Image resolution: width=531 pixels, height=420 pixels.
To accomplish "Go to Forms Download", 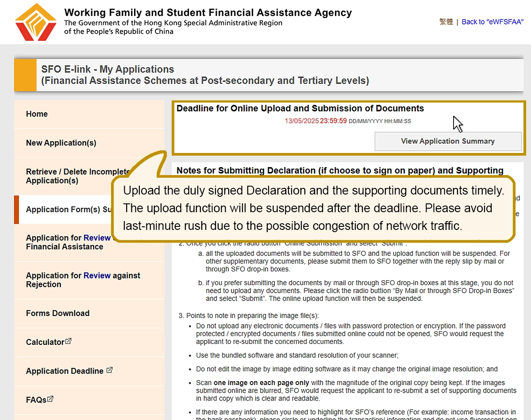I will click(x=58, y=313).
